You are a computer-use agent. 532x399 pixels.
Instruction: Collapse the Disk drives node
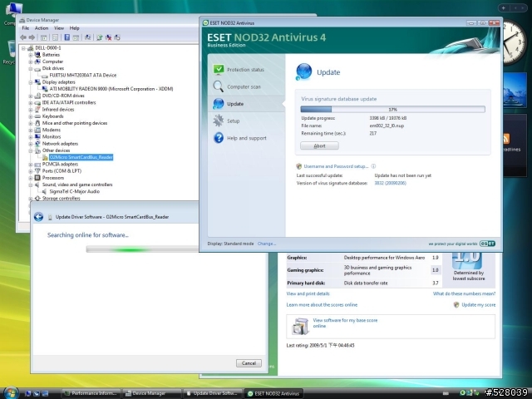click(x=31, y=68)
